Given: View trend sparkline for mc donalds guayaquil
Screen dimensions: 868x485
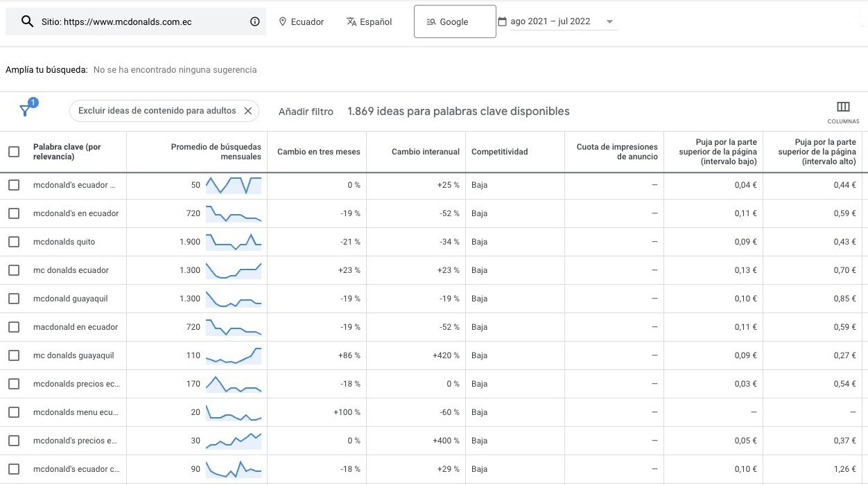Looking at the screenshot, I should point(234,355).
